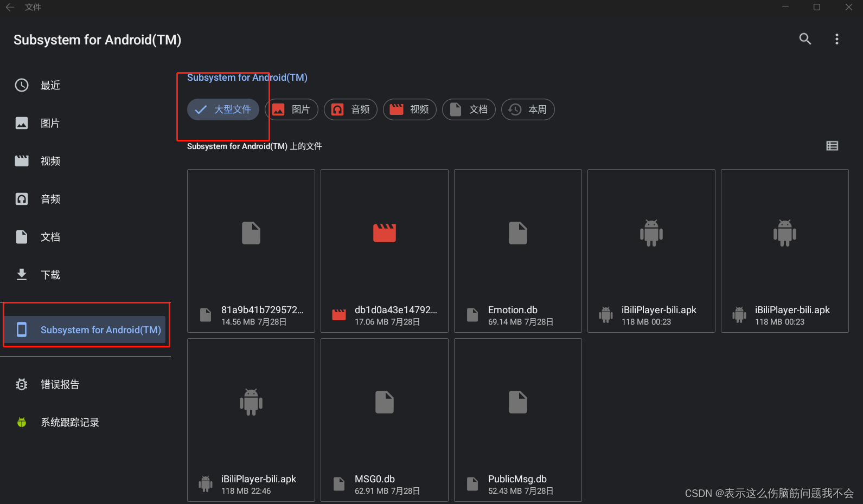
Task: Click the history clock icon on 本周 chip
Action: pyautogui.click(x=515, y=109)
